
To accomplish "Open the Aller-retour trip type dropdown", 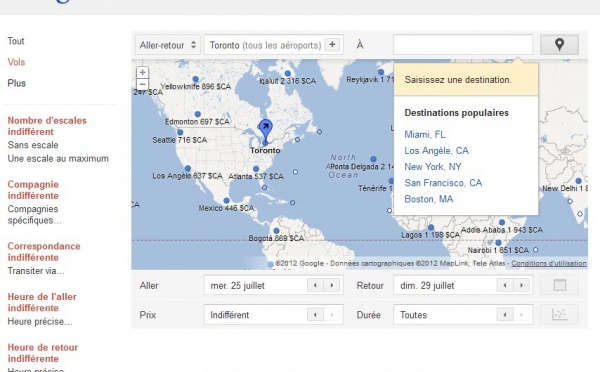I will tap(168, 45).
